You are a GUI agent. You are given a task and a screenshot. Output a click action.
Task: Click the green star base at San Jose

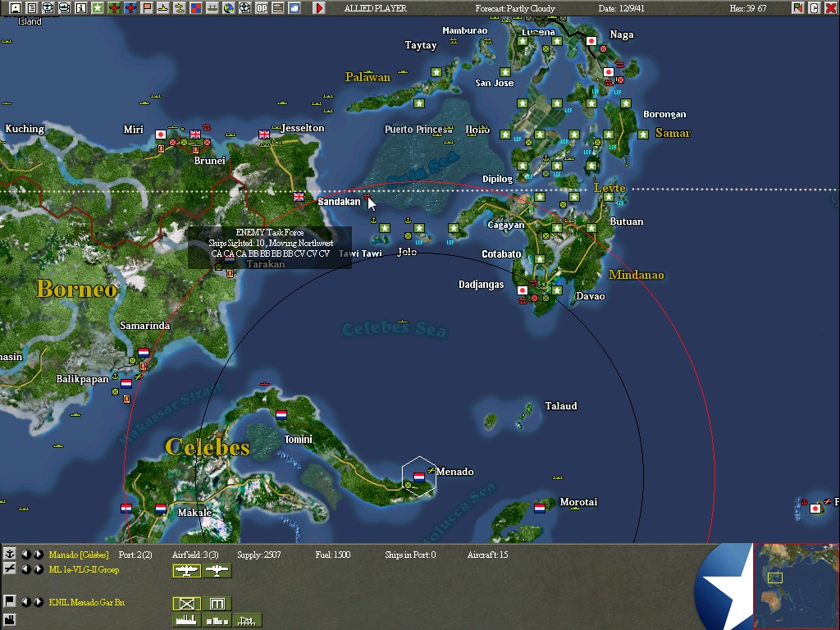(x=505, y=72)
